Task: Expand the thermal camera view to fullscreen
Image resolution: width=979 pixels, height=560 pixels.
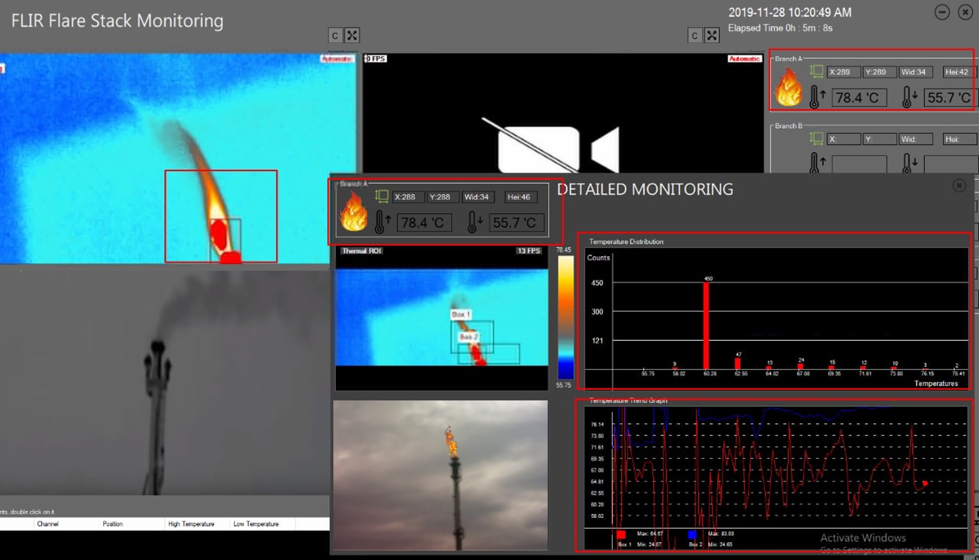Action: click(x=352, y=35)
